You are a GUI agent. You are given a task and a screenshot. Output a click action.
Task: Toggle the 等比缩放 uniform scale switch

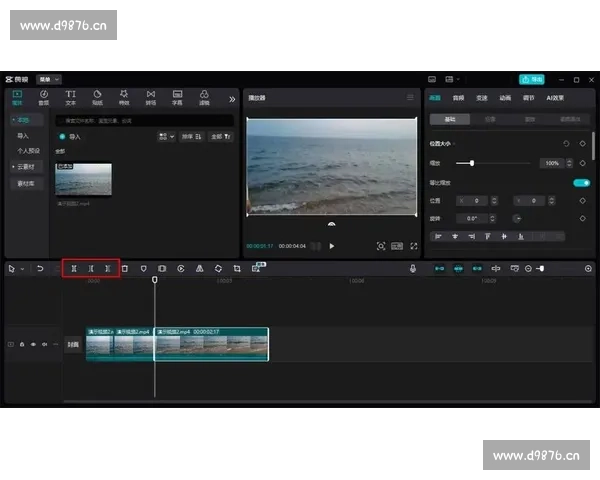(x=580, y=183)
